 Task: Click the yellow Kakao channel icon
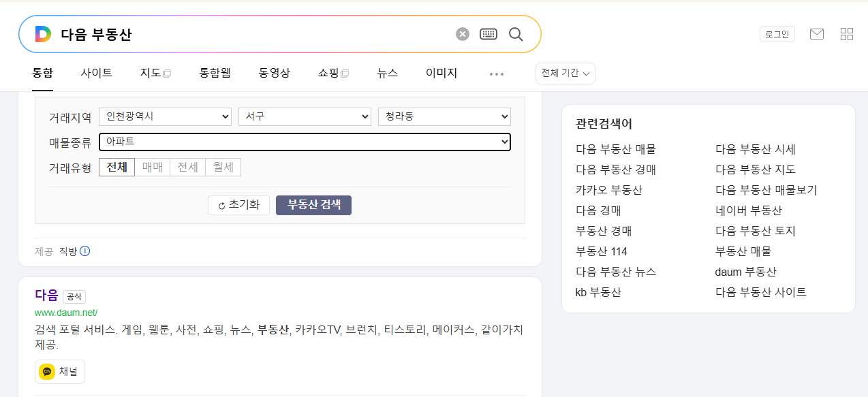click(x=47, y=372)
